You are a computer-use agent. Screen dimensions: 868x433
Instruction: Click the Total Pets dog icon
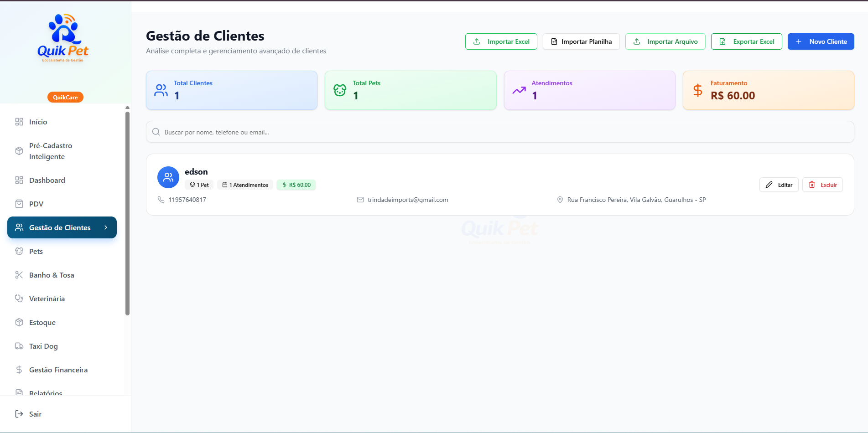point(340,90)
